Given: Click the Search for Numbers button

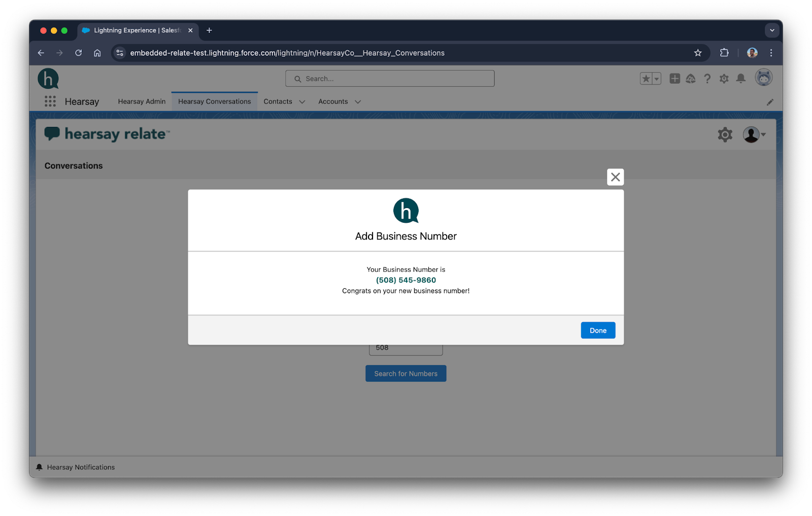Looking at the screenshot, I should 405,373.
